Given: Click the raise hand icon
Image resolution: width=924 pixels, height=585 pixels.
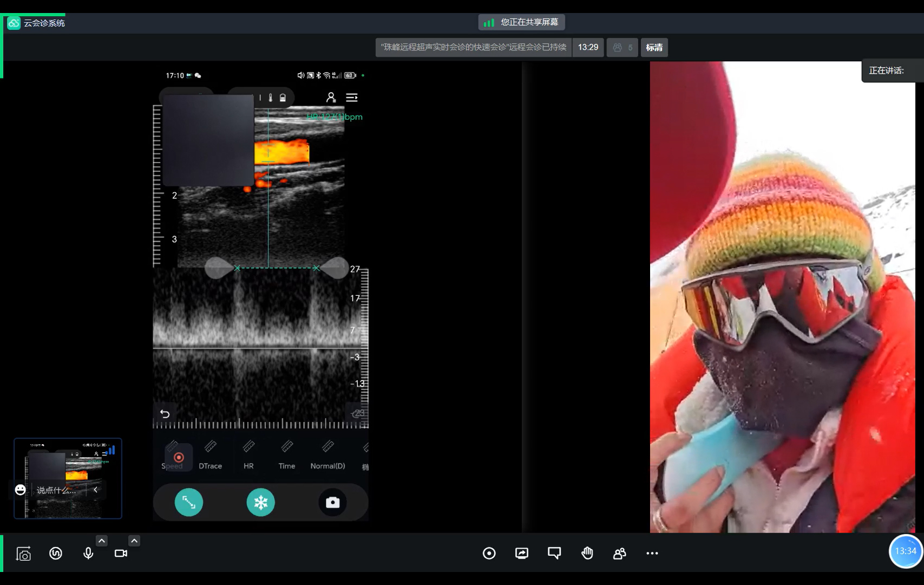Looking at the screenshot, I should pos(587,553).
